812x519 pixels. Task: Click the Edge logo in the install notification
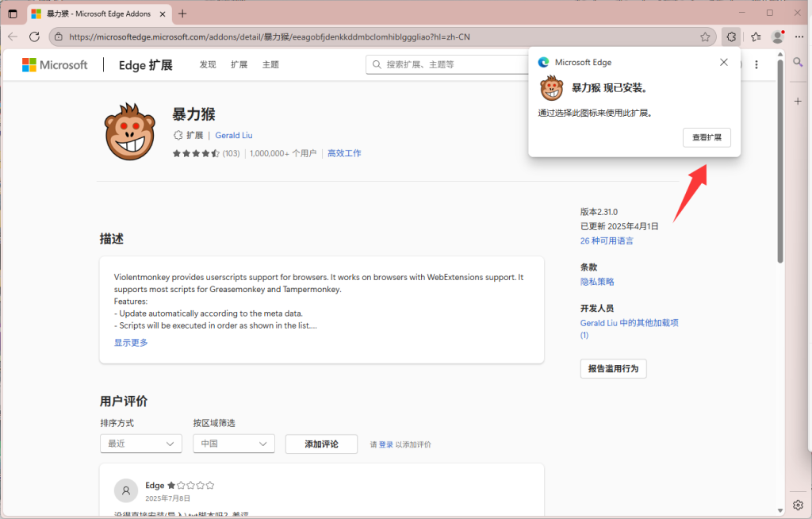click(x=544, y=62)
